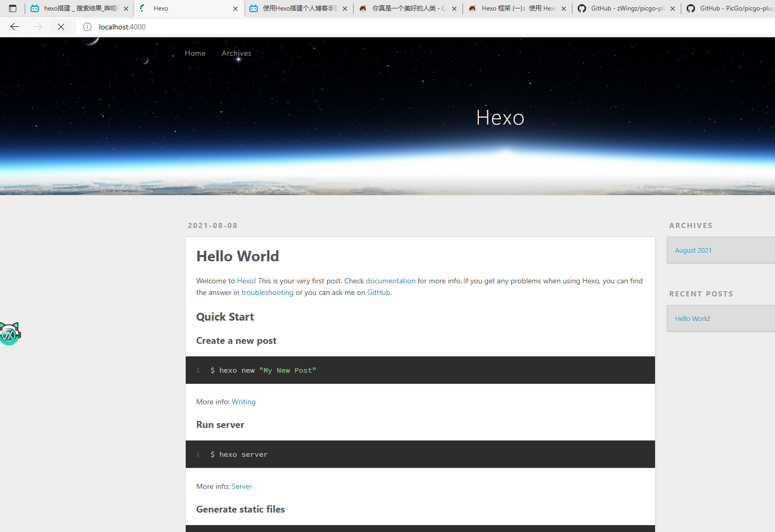Click the hexo server code line
The image size is (775, 532).
click(x=239, y=454)
